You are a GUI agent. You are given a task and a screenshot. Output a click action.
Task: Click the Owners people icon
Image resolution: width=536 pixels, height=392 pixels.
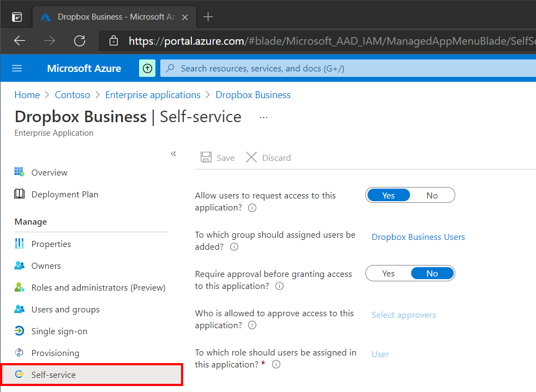pyautogui.click(x=19, y=266)
